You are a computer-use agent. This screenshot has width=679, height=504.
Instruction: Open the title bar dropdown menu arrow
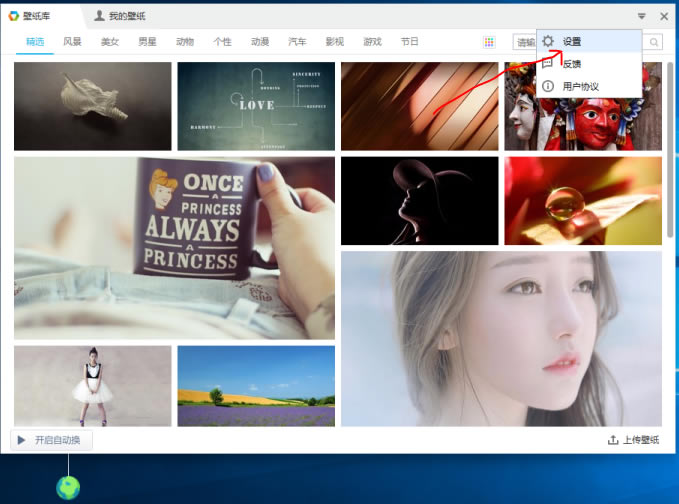pos(642,16)
